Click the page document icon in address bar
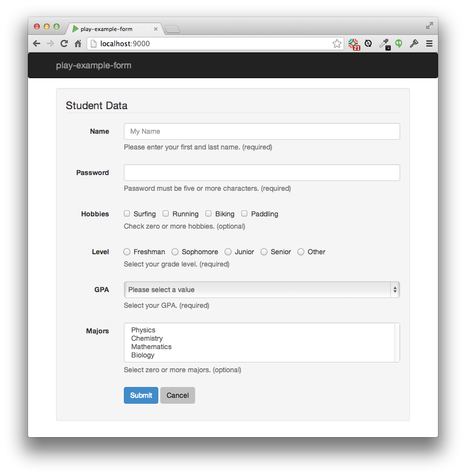Viewport: 466px width, 476px height. tap(94, 44)
